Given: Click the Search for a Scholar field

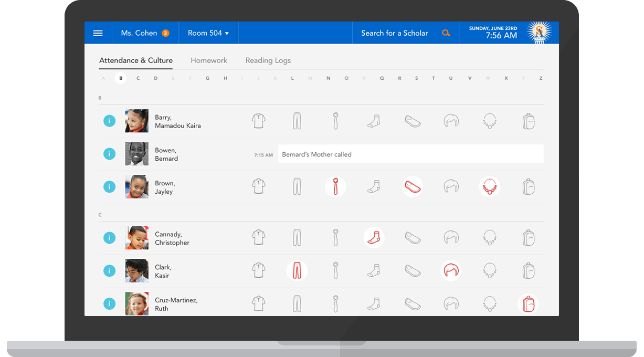Looking at the screenshot, I should pyautogui.click(x=394, y=33).
